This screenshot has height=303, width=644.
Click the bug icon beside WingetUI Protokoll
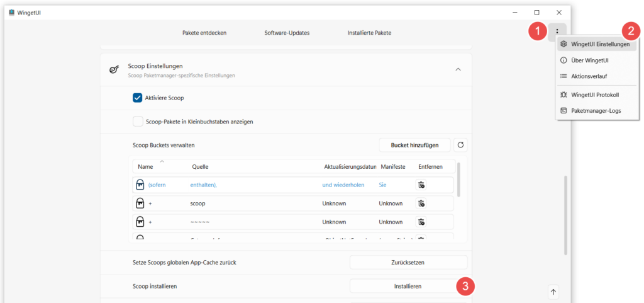point(564,94)
